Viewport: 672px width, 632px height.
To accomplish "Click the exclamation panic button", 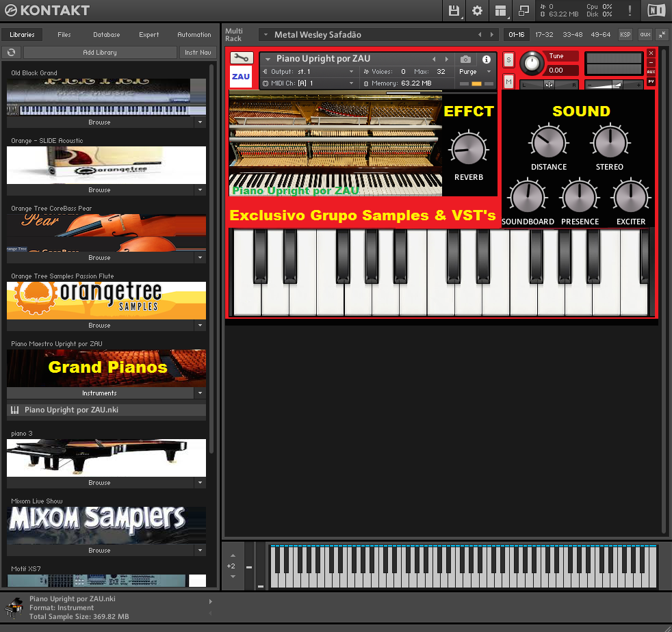I will click(630, 11).
